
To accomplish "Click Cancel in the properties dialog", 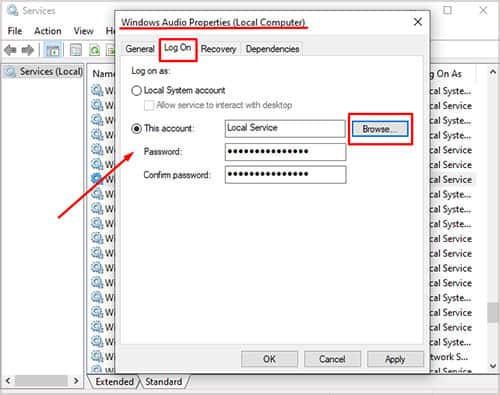I will (x=332, y=359).
